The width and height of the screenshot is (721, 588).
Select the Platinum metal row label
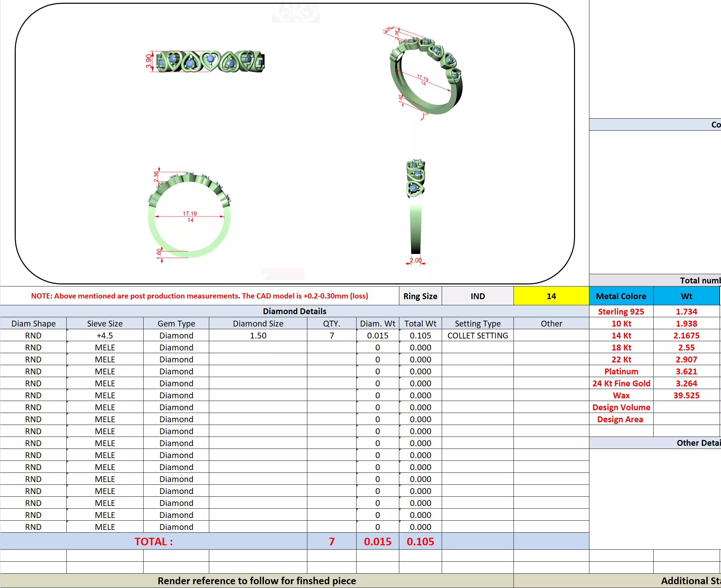[621, 371]
